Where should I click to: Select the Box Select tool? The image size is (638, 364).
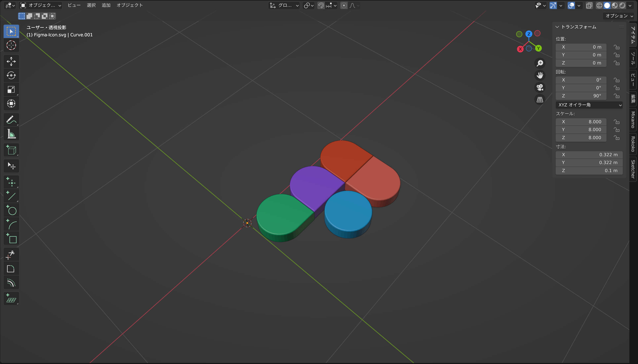pos(11,32)
